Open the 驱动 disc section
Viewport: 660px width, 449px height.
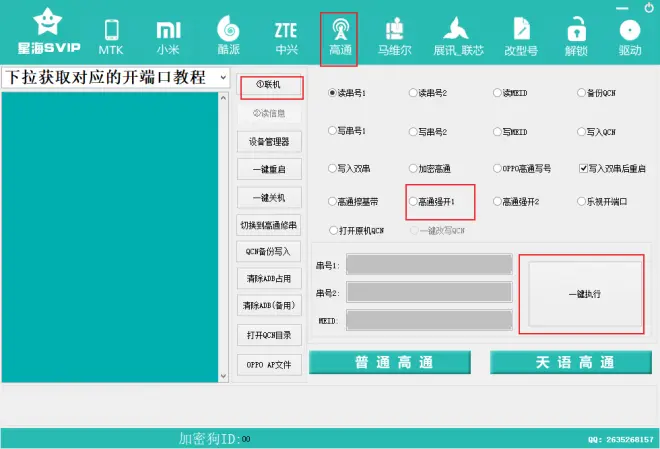(630, 37)
